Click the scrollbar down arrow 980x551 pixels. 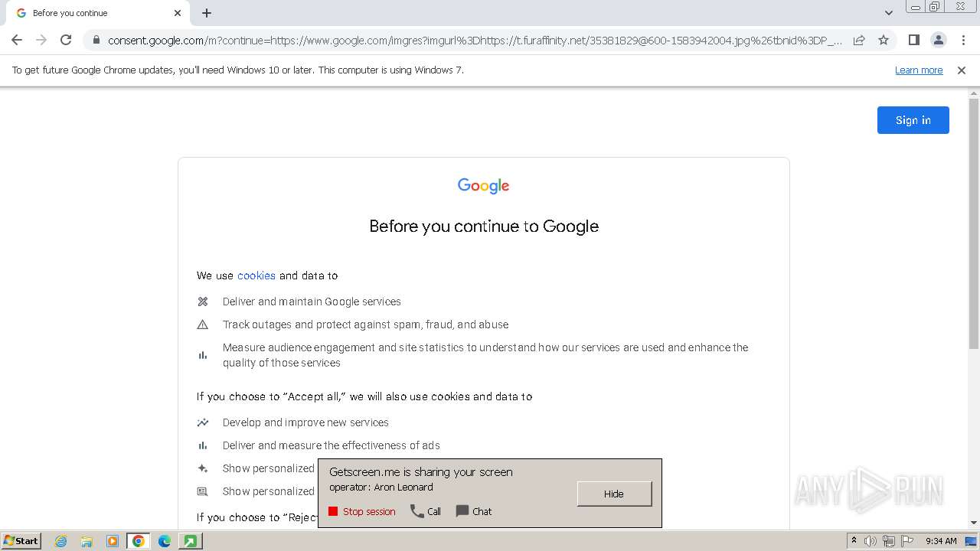coord(974,523)
